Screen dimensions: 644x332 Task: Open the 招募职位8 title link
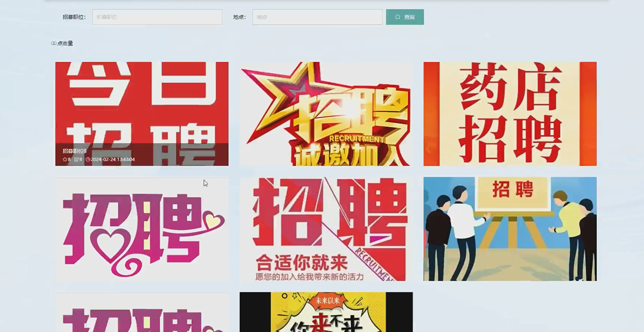click(x=74, y=151)
